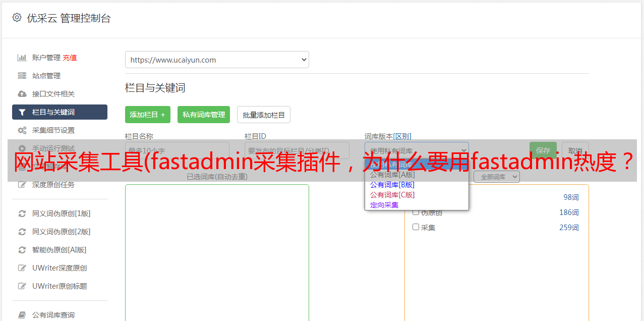
Task: Click the refresh icon beside 同义词伪原创[1版]
Action: coord(22,213)
